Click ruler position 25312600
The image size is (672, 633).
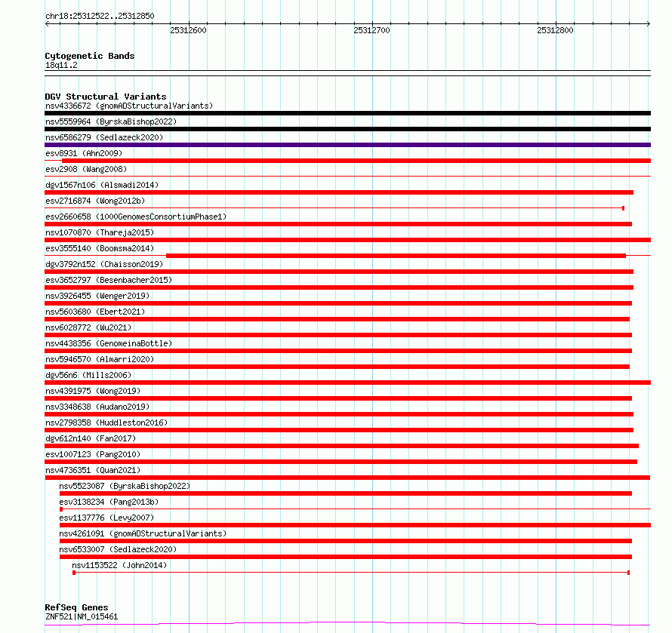(x=188, y=30)
